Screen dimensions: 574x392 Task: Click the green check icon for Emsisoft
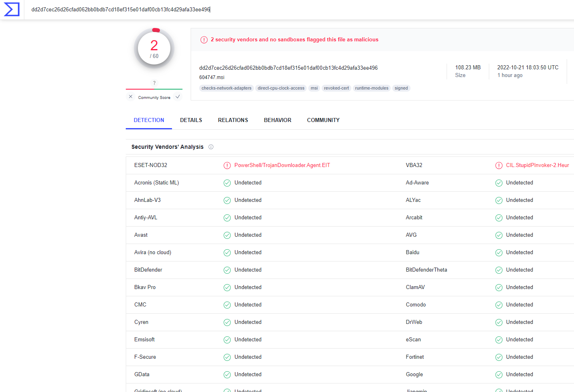coord(227,340)
